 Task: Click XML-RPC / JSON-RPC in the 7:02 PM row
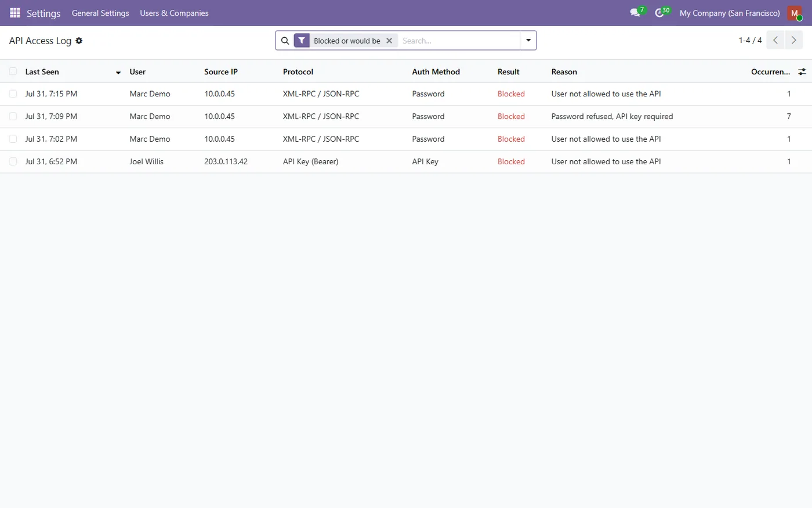point(321,139)
